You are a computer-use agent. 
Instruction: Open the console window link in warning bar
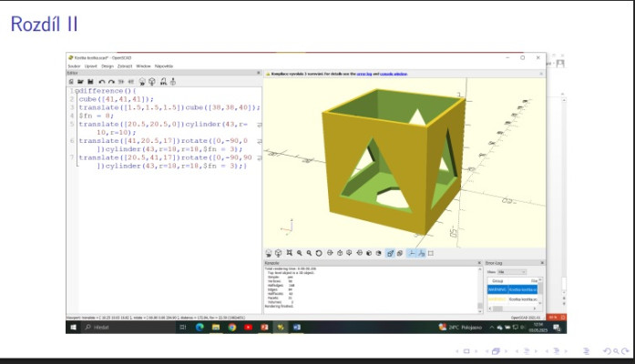(394, 74)
